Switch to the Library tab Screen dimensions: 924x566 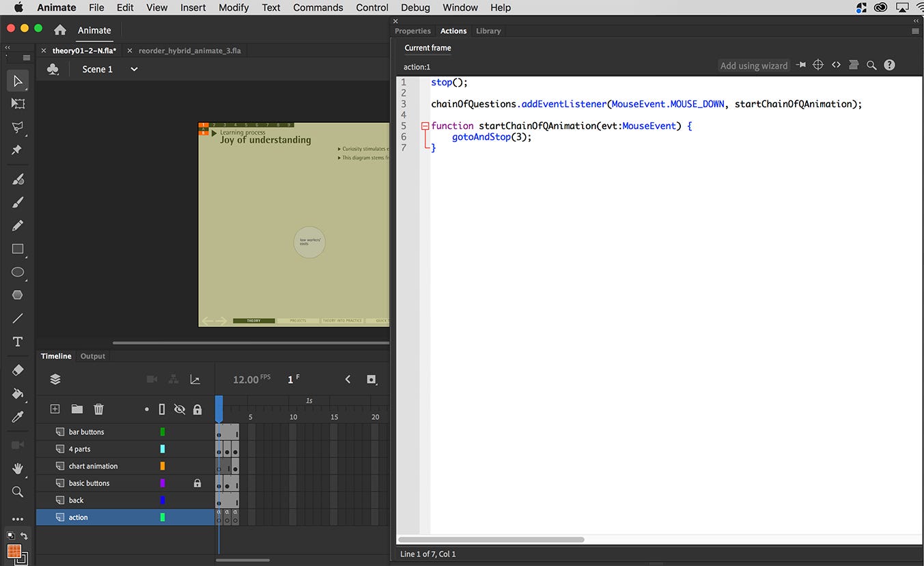(488, 31)
